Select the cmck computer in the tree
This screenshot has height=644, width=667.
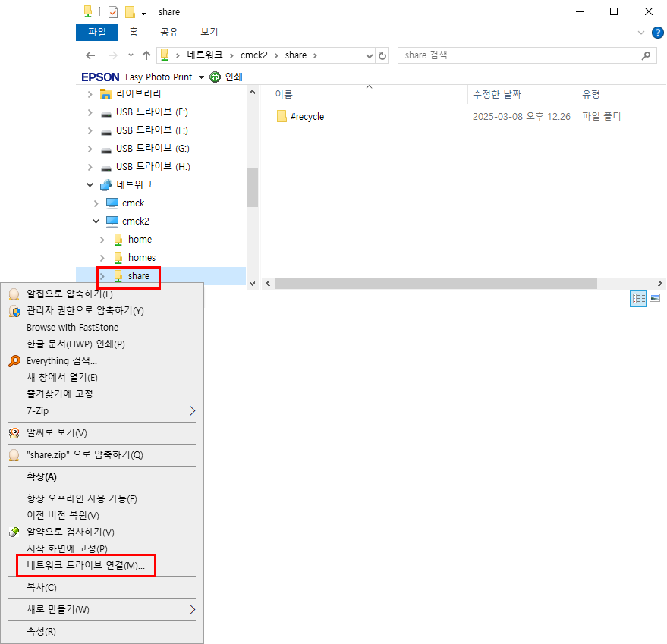pos(133,203)
